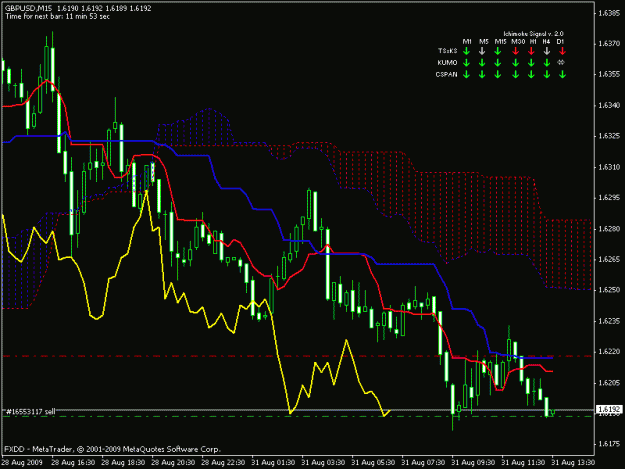Click the TSxKS red down arrow under H1
The image size is (625, 469).
tap(531, 51)
